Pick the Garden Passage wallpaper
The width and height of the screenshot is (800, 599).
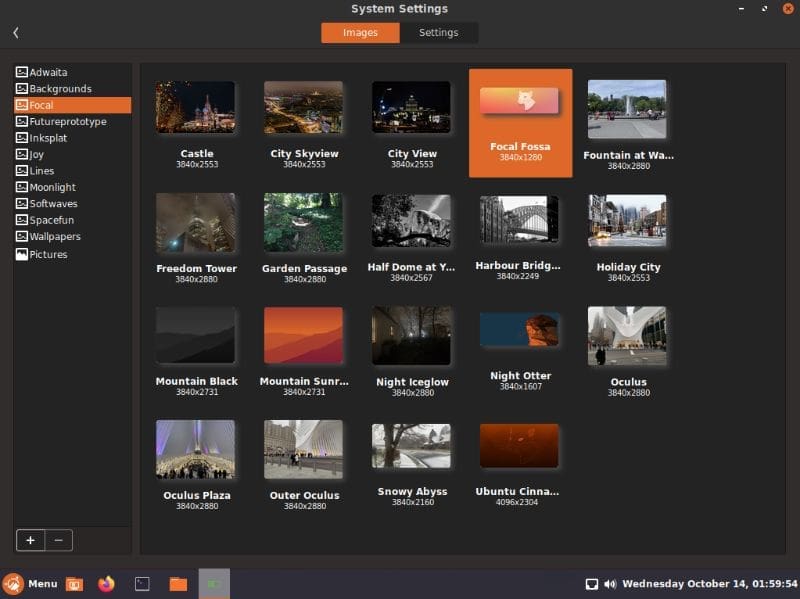point(304,222)
